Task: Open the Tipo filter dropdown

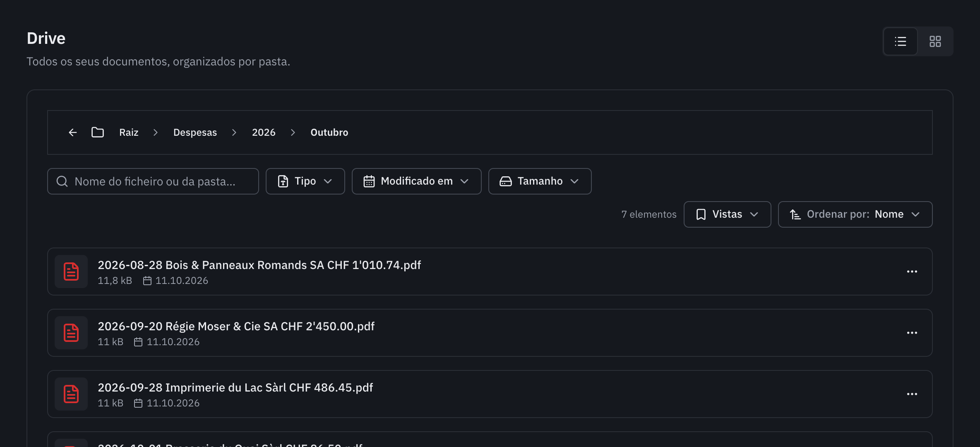Action: click(305, 181)
